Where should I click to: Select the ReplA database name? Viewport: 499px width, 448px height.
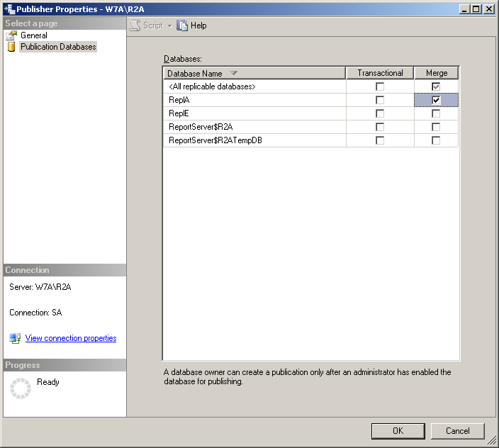(x=179, y=100)
